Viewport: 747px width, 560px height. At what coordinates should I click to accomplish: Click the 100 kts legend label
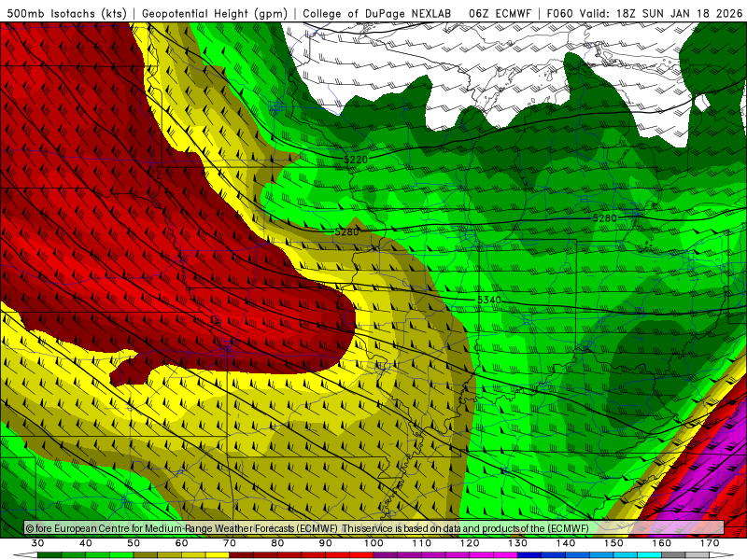[x=373, y=543]
